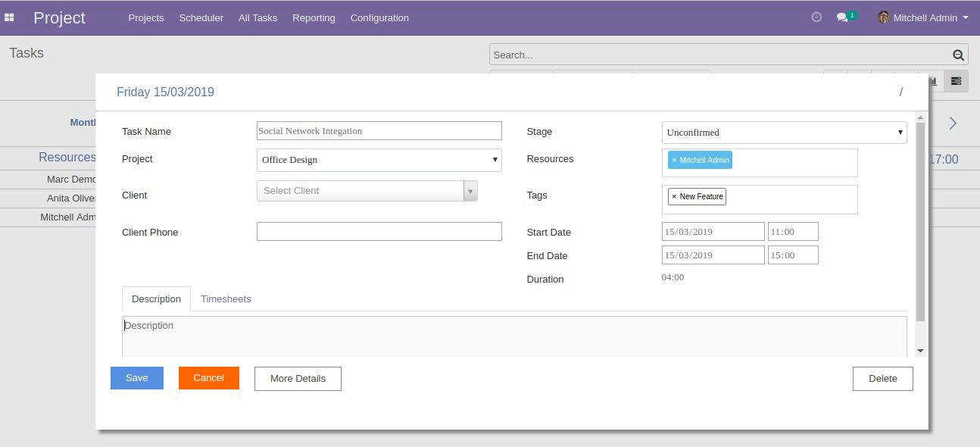Open the Projects menu
980x447 pixels.
pyautogui.click(x=146, y=17)
